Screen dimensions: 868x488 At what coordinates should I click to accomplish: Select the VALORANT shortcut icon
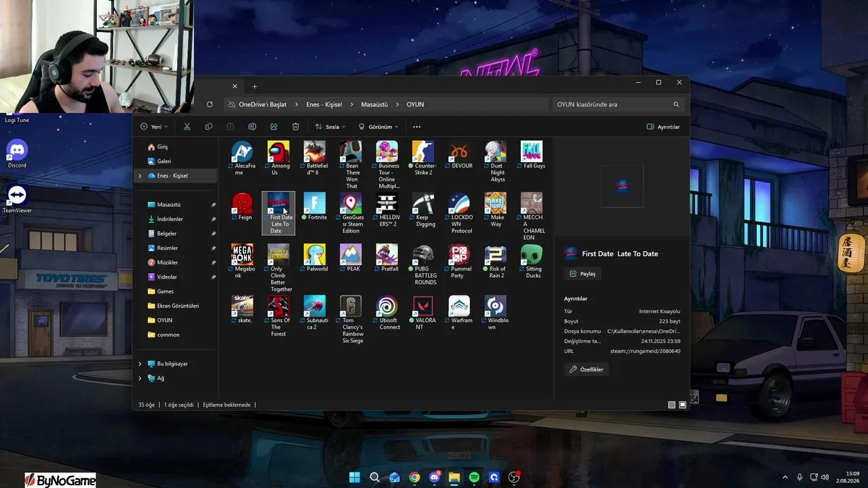coord(423,313)
